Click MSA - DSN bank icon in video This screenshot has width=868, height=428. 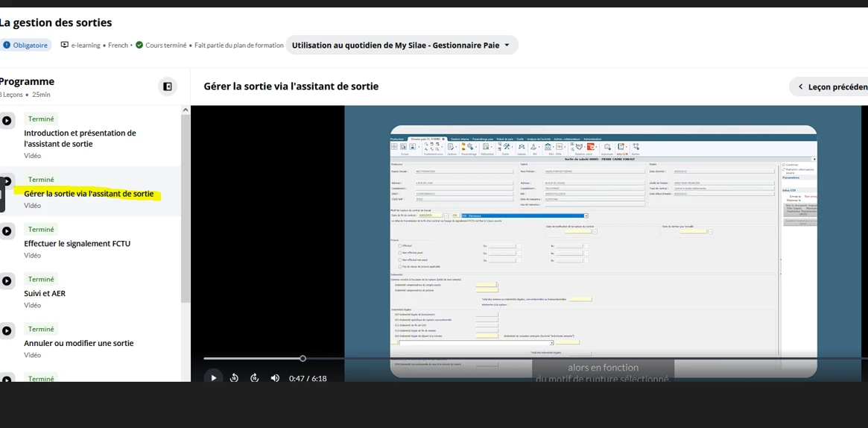pyautogui.click(x=548, y=147)
